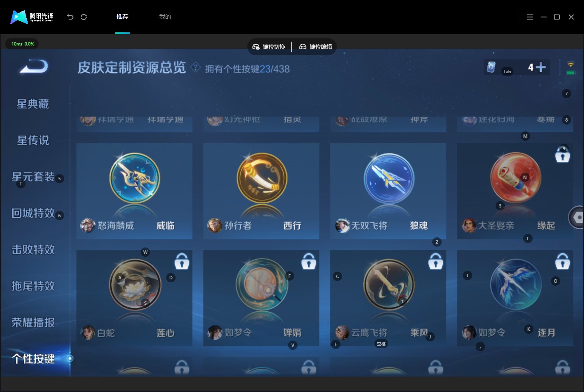This screenshot has height=392, width=584.
Task: Open the 荣耀播报 category
Action: pyautogui.click(x=33, y=322)
